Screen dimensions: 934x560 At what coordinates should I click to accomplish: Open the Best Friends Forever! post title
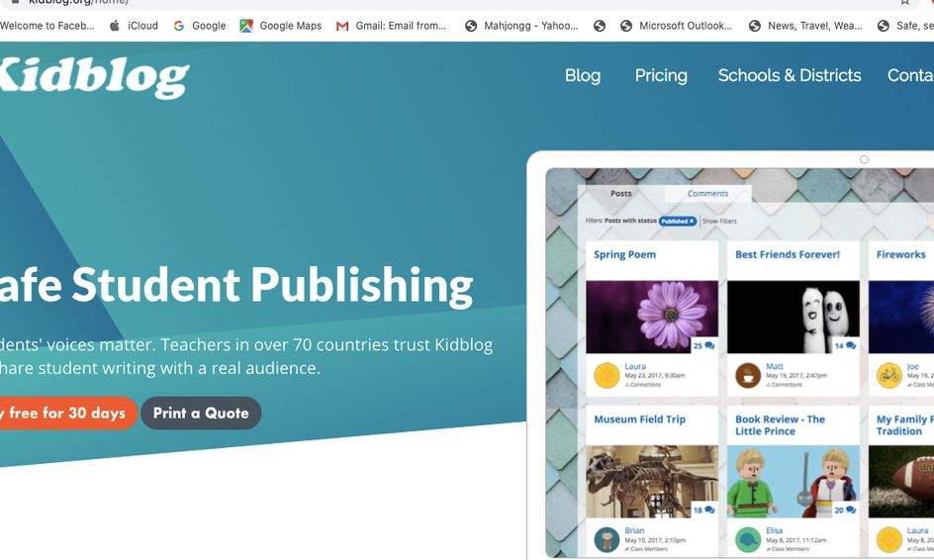[x=788, y=254]
